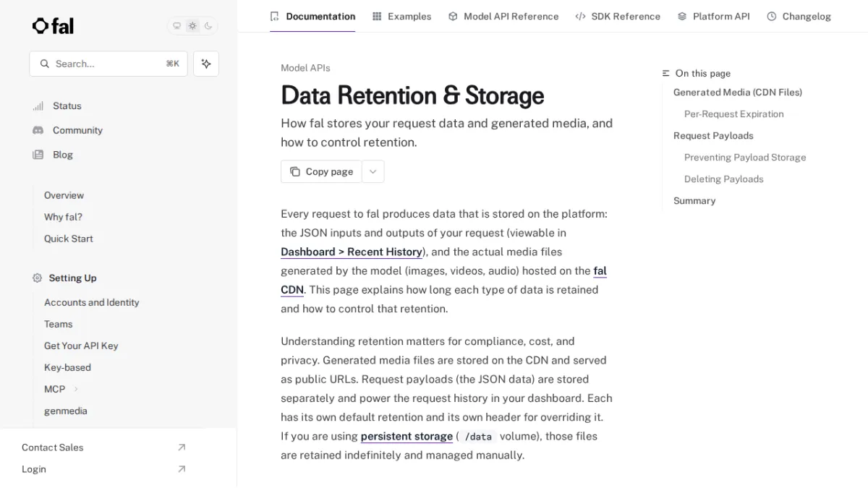Click the Documentation book icon
Viewport: 868px width, 488px height.
[x=275, y=16]
